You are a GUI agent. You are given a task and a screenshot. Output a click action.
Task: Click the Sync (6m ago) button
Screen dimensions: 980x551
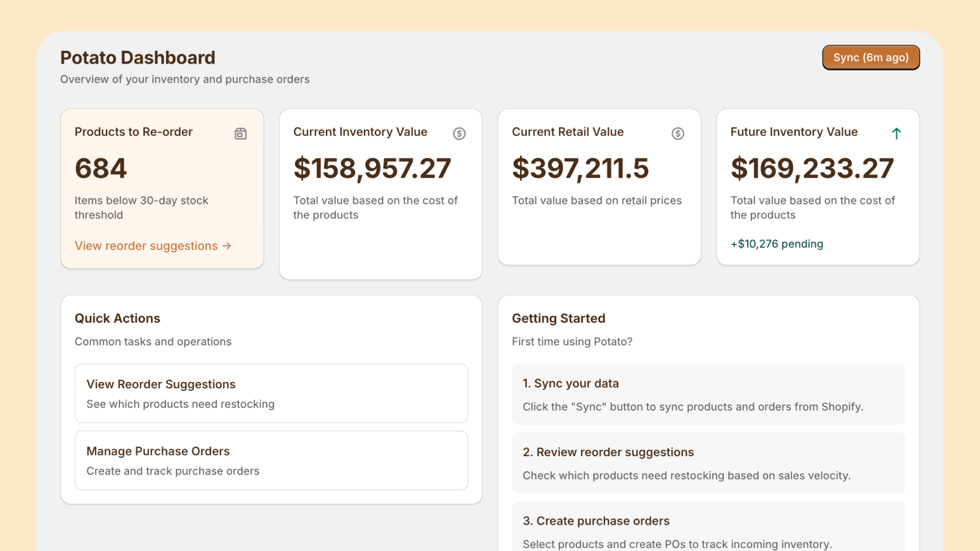(x=870, y=58)
